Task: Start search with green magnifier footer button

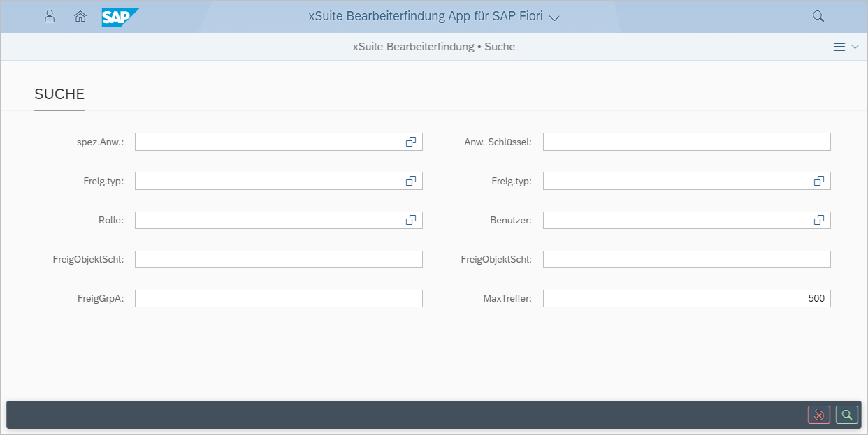Action: pos(846,415)
